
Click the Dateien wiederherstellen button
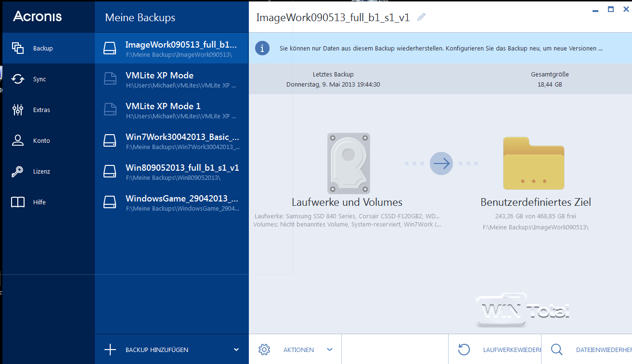pos(587,350)
